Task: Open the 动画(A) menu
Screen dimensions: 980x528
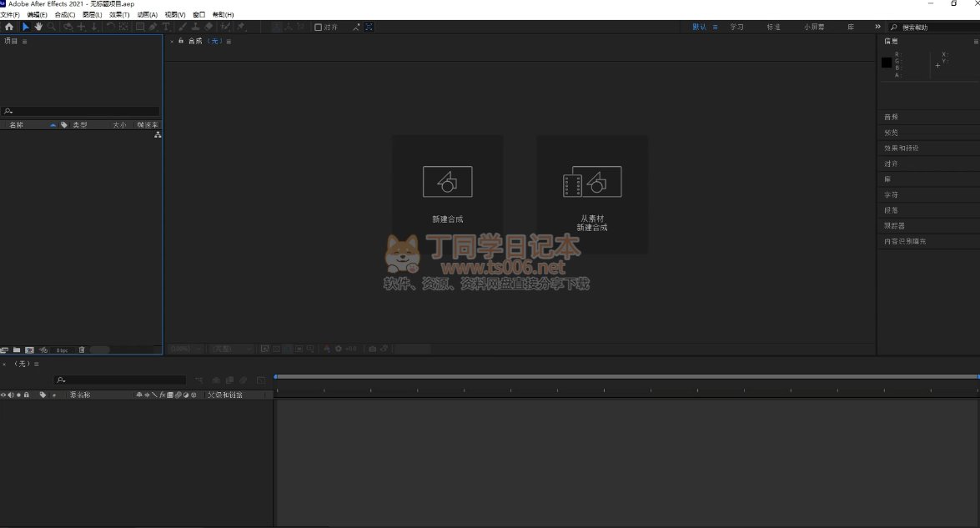Action: click(148, 14)
